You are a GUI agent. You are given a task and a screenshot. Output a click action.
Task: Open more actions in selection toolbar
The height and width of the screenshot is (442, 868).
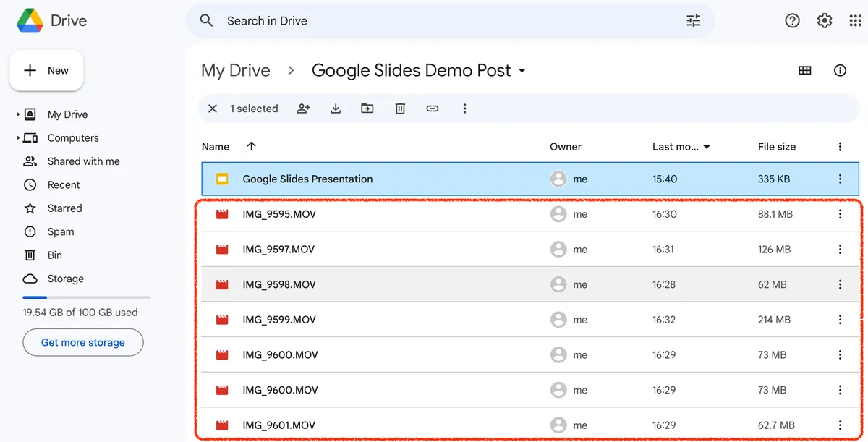click(x=464, y=109)
